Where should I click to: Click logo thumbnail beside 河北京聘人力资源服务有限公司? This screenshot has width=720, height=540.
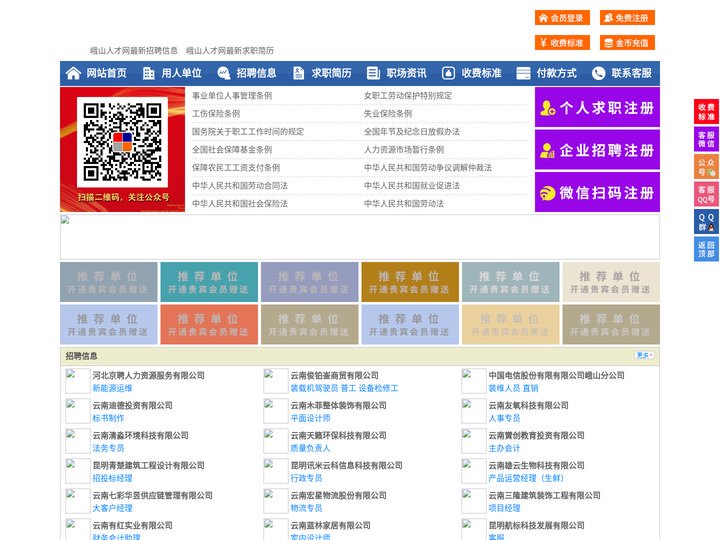(78, 381)
